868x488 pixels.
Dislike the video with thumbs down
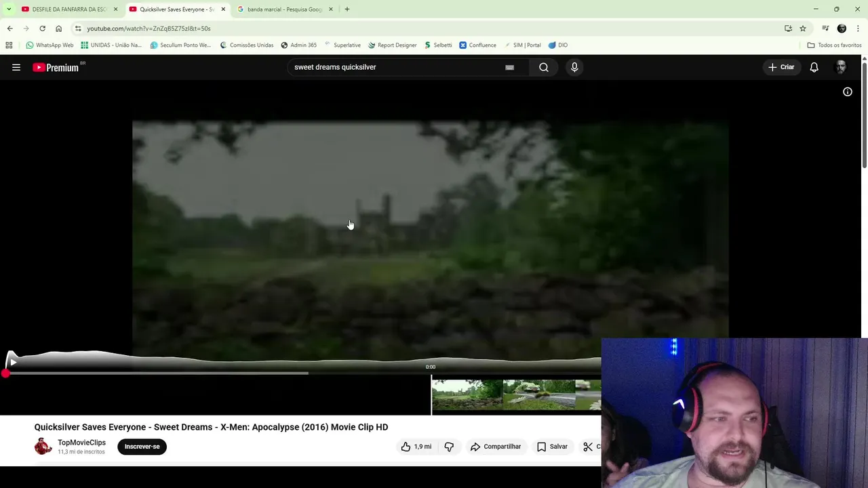tap(449, 447)
